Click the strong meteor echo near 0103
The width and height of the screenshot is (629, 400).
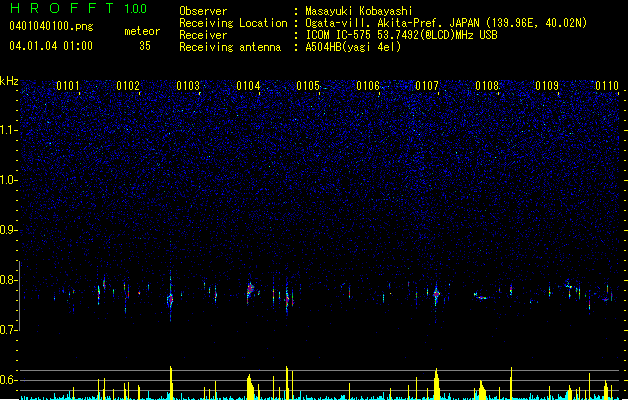(x=170, y=299)
